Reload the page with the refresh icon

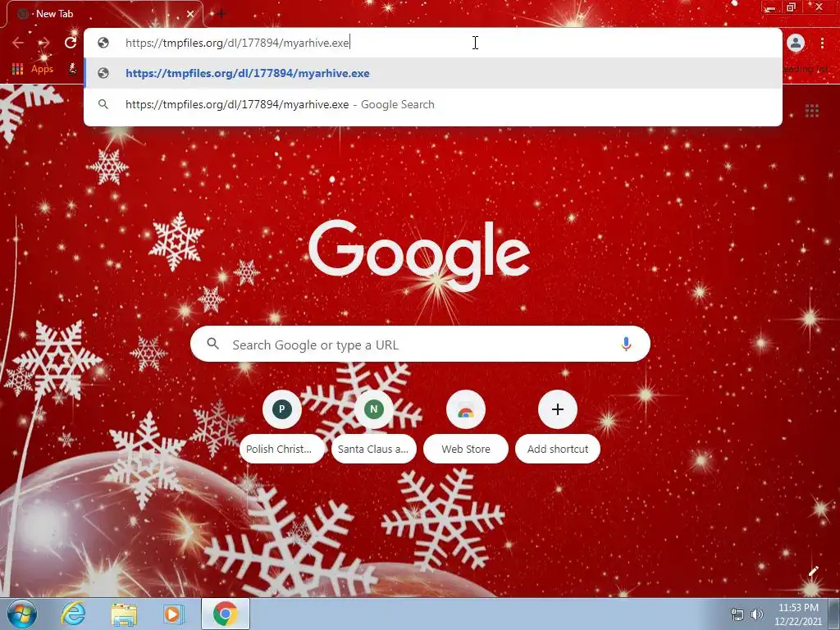[71, 43]
